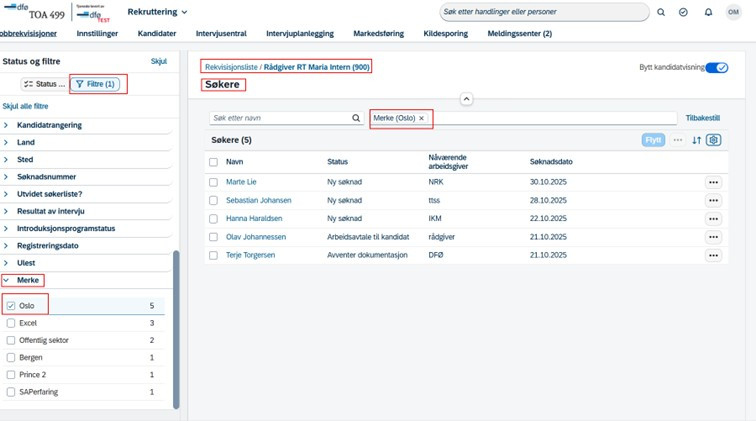The image size is (756, 421).
Task: Go to the Jobbrekvisisjoner tab
Action: pyautogui.click(x=28, y=33)
